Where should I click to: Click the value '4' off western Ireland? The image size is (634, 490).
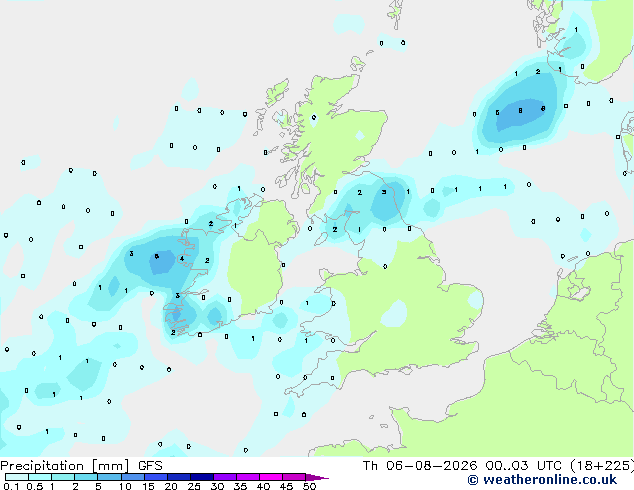click(x=182, y=259)
